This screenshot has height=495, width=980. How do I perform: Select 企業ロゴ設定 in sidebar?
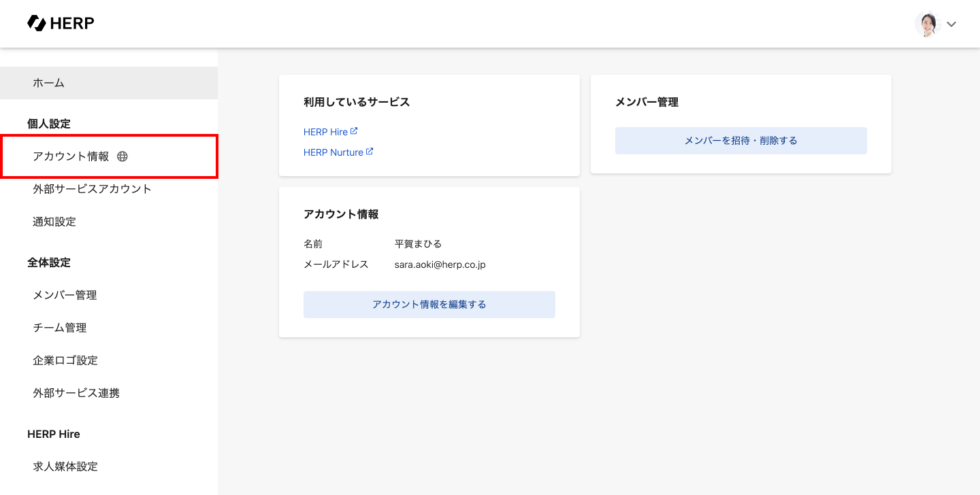(x=65, y=360)
